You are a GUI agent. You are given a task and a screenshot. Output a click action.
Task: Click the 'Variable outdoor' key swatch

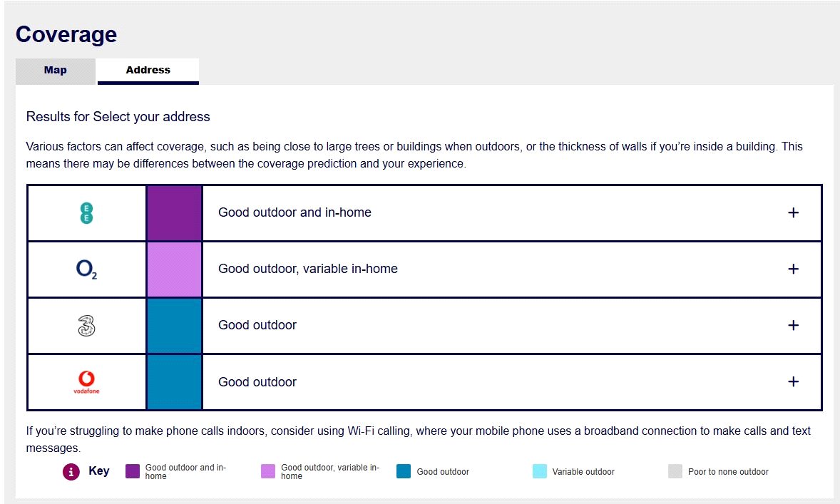(x=539, y=471)
